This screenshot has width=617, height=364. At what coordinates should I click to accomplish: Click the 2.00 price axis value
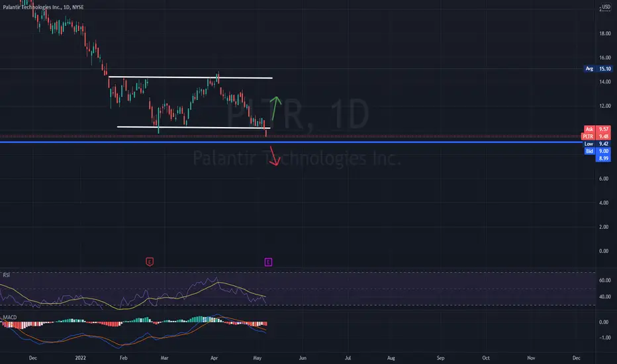(x=604, y=227)
